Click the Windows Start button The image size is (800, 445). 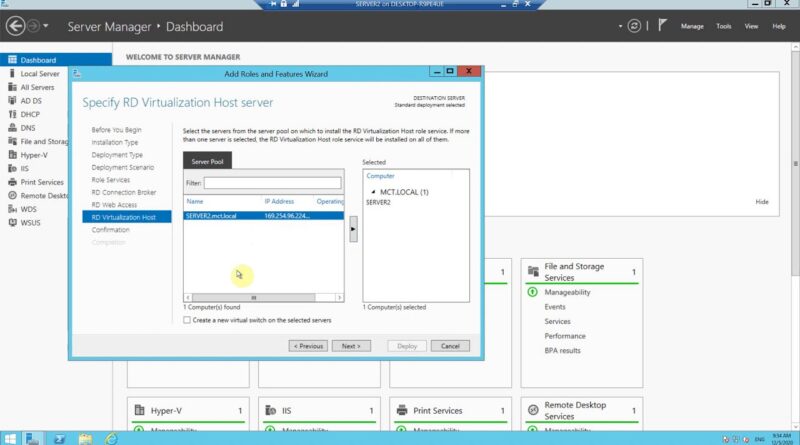10,438
